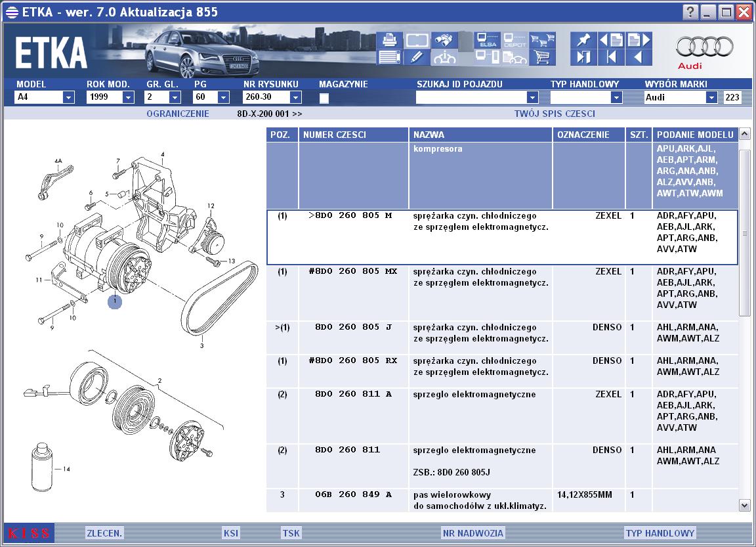Image resolution: width=756 pixels, height=547 pixels.
Task: Go to the next page document icon
Action: click(639, 39)
